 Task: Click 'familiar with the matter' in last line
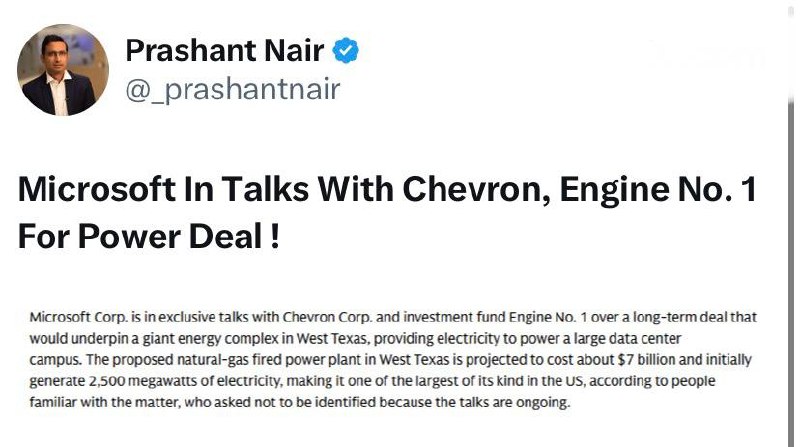(98, 403)
